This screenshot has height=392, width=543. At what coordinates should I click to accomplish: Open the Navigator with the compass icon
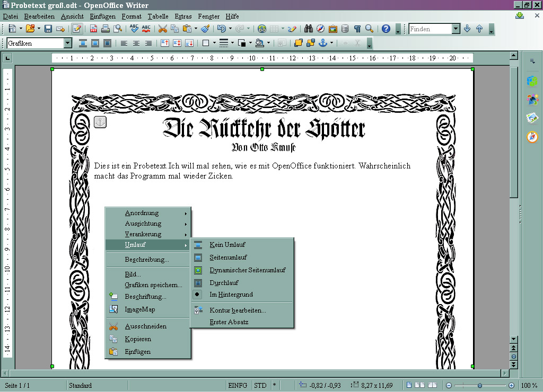320,29
